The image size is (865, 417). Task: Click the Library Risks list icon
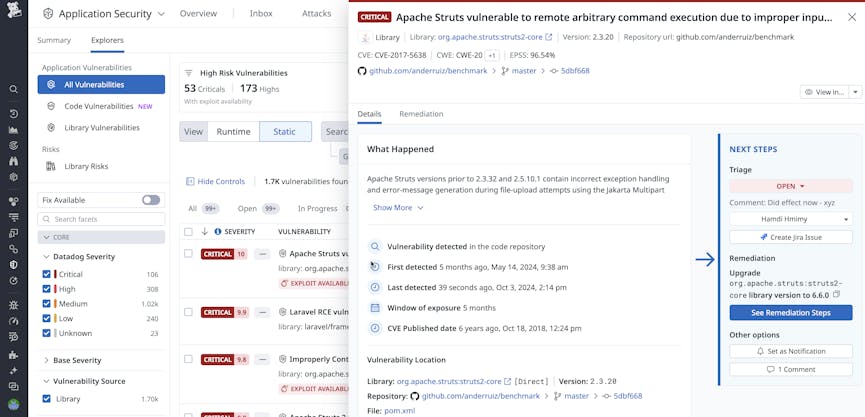(51, 166)
